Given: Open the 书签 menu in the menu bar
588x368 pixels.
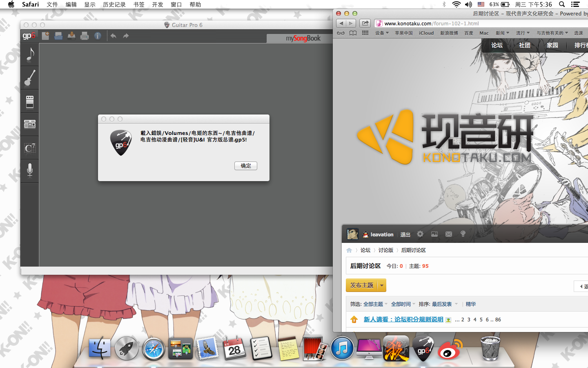Looking at the screenshot, I should (139, 4).
